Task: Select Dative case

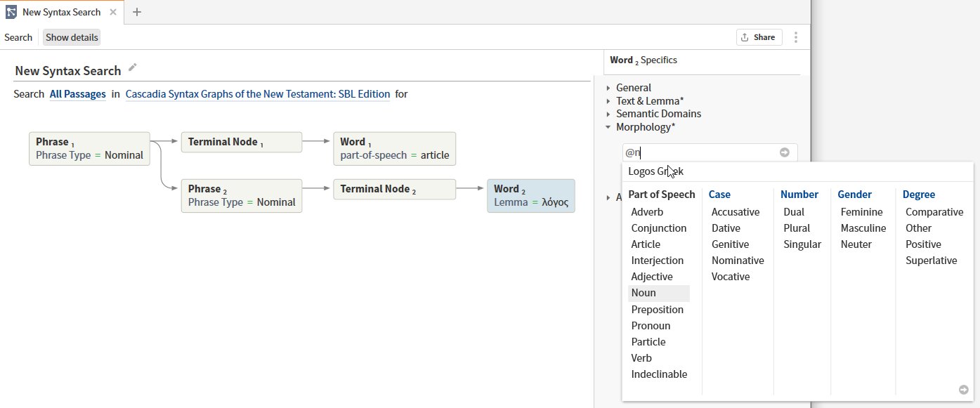Action: click(x=726, y=228)
